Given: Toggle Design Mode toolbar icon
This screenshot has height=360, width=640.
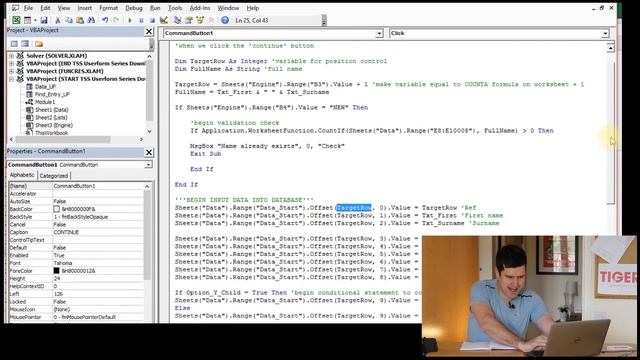Looking at the screenshot, I should point(164,20).
